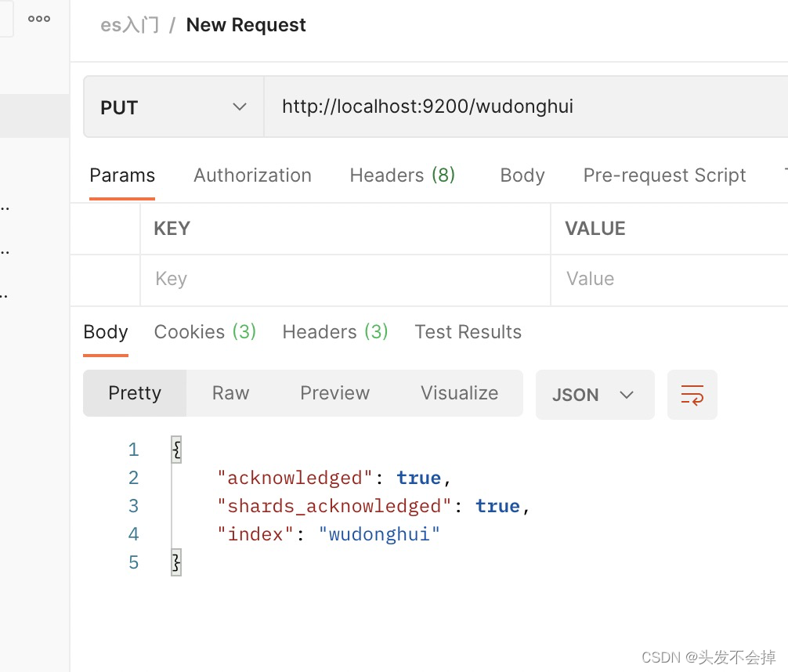The width and height of the screenshot is (788, 672).
Task: Open the Visualize response view
Action: point(459,393)
